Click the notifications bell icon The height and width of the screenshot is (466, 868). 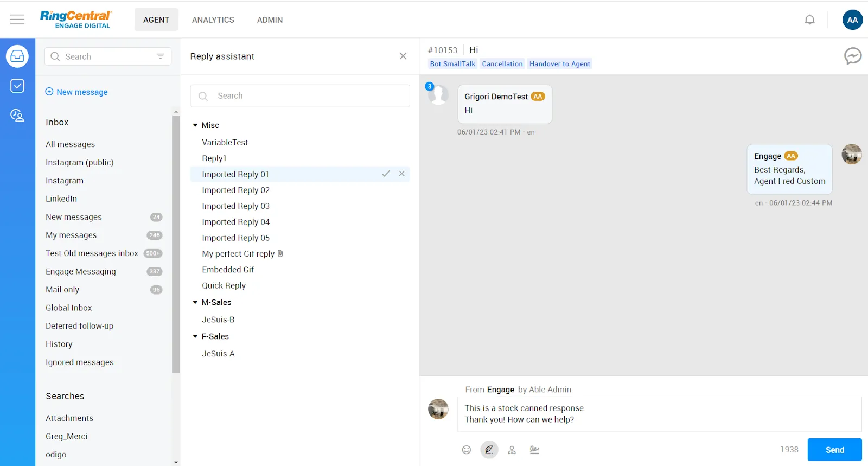[x=809, y=20]
